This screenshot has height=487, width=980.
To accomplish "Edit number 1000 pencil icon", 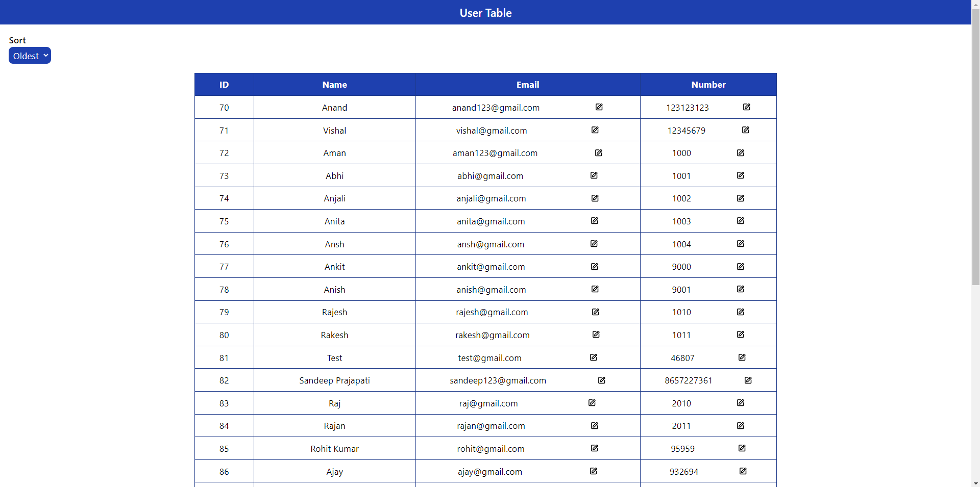I will tap(741, 153).
